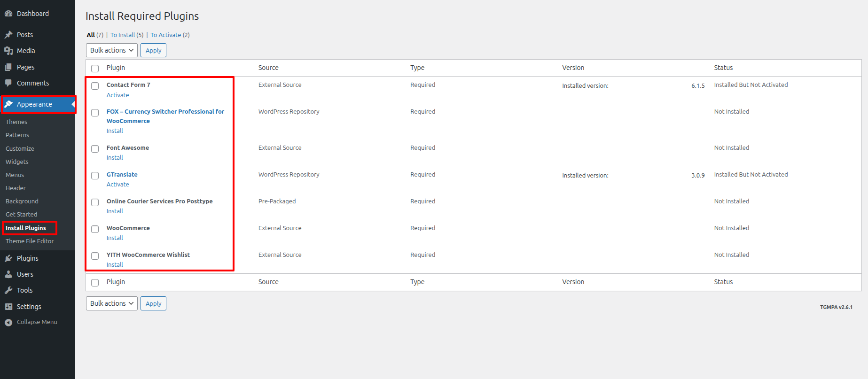Viewport: 868px width, 379px height.
Task: Click the Tools wrench icon
Action: [8, 290]
